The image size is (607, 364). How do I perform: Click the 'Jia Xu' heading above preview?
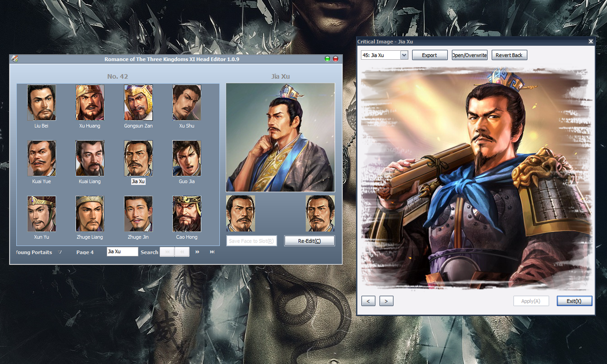click(x=280, y=76)
